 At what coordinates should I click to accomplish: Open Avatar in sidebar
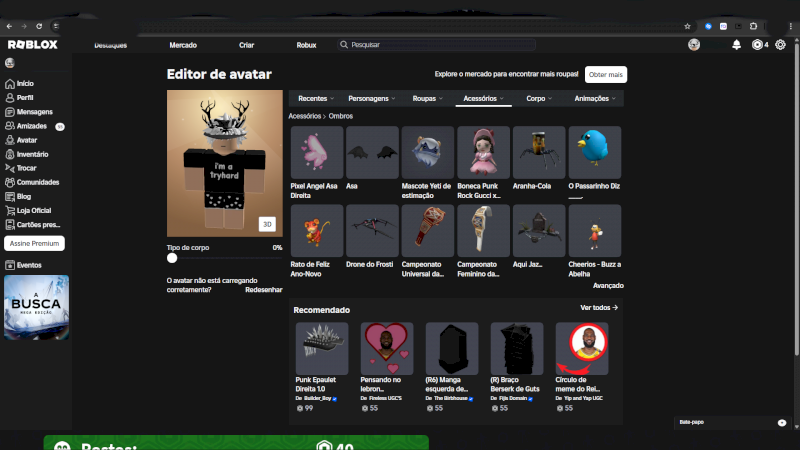21,140
